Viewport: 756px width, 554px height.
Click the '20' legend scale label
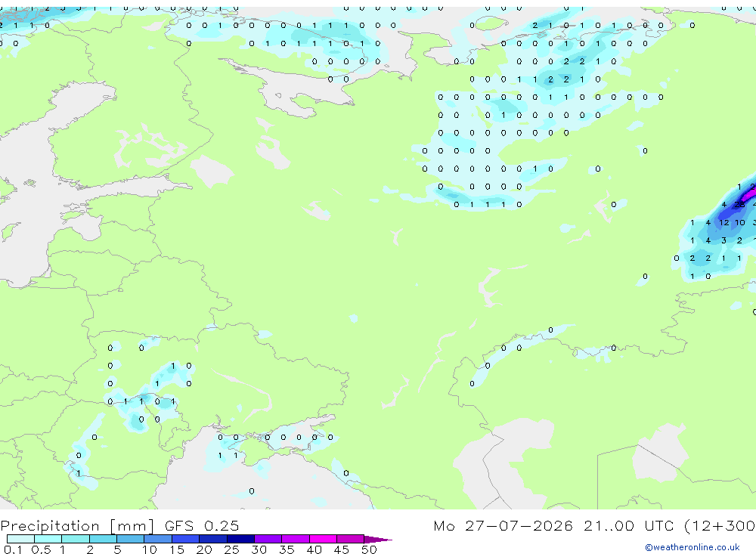click(x=204, y=549)
